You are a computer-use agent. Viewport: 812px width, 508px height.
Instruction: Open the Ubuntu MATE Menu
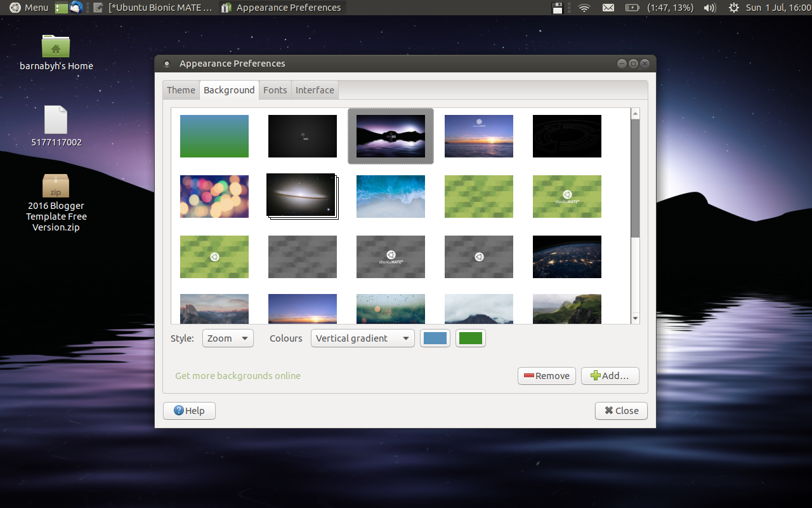click(x=29, y=8)
